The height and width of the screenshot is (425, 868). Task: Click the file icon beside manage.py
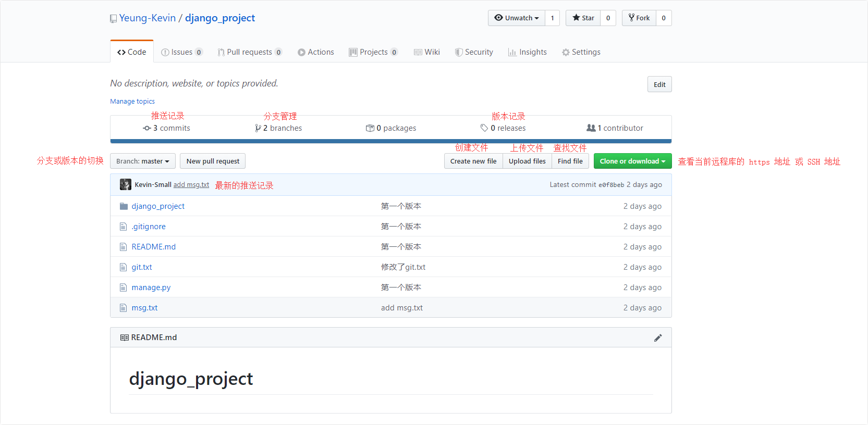tap(123, 287)
